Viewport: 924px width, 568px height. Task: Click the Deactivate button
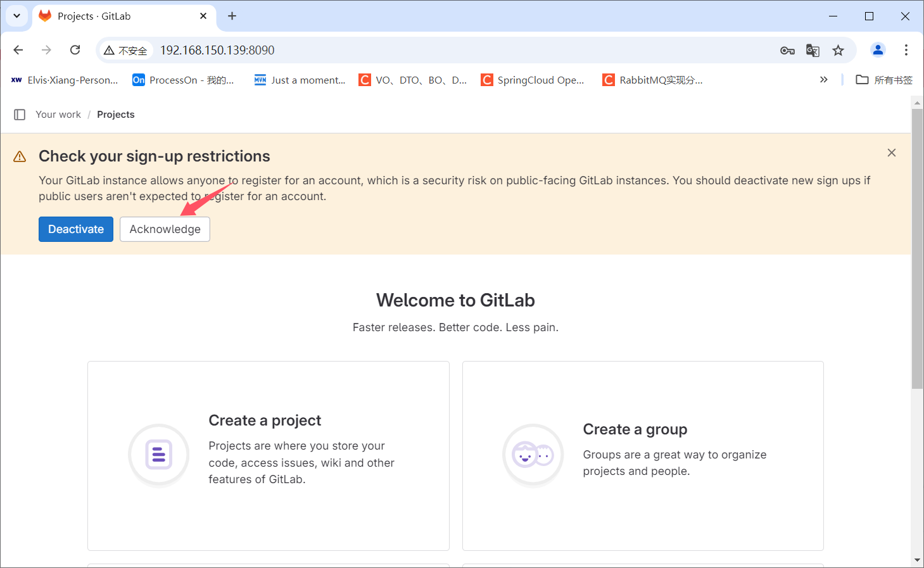click(76, 229)
